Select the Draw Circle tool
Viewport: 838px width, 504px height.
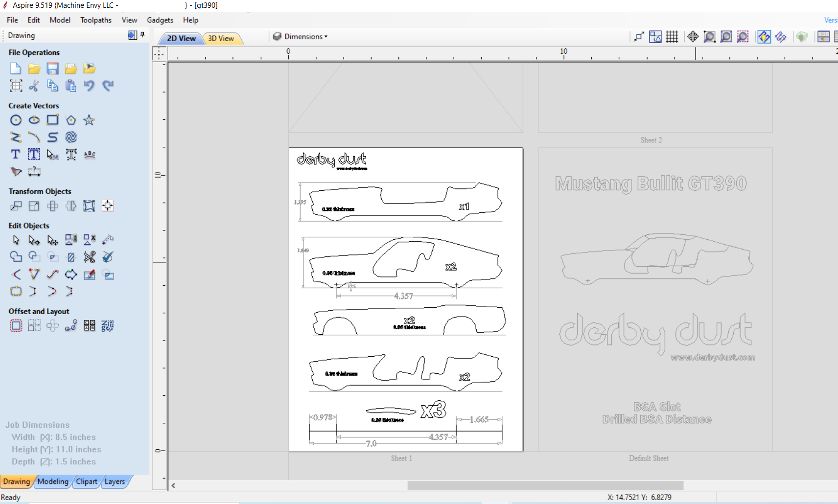tap(16, 120)
